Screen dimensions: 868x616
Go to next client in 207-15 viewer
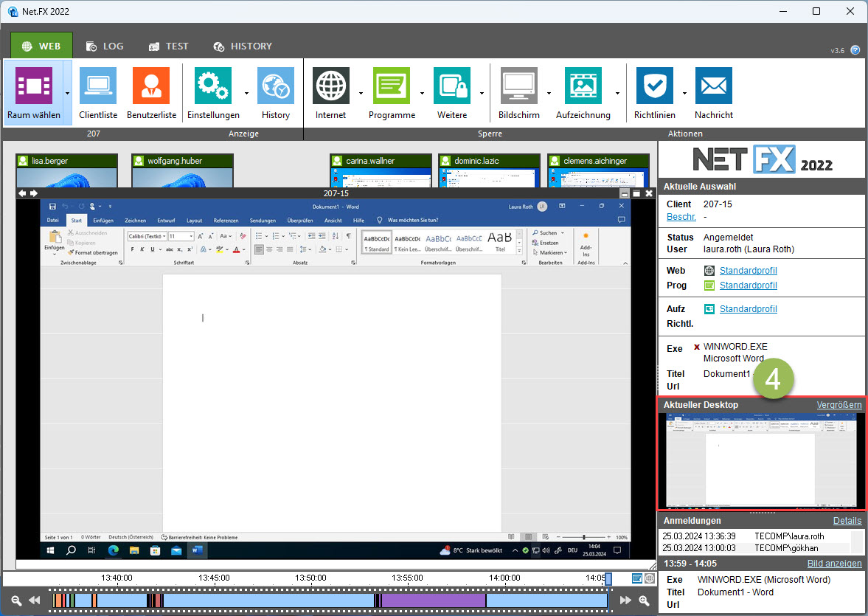pos(34,193)
